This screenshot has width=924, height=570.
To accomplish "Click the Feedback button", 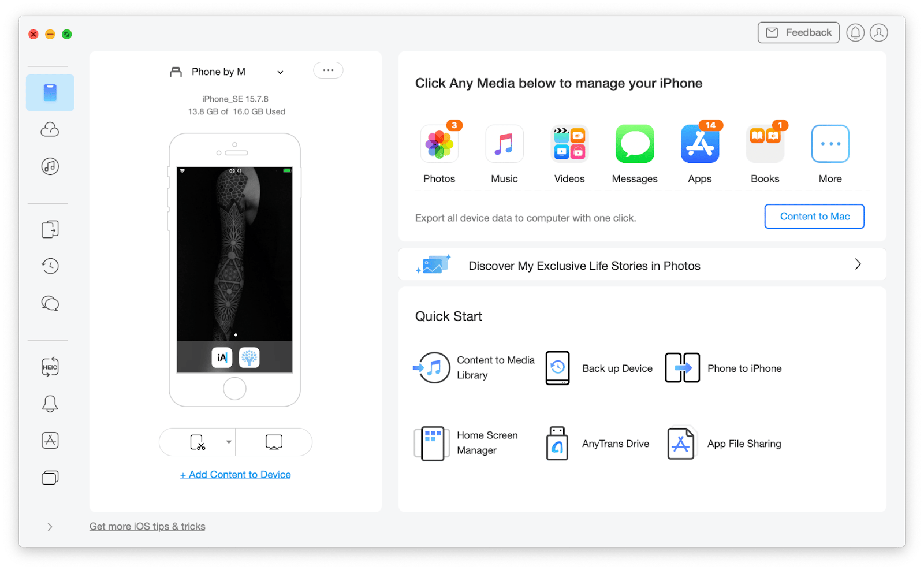I will 798,33.
